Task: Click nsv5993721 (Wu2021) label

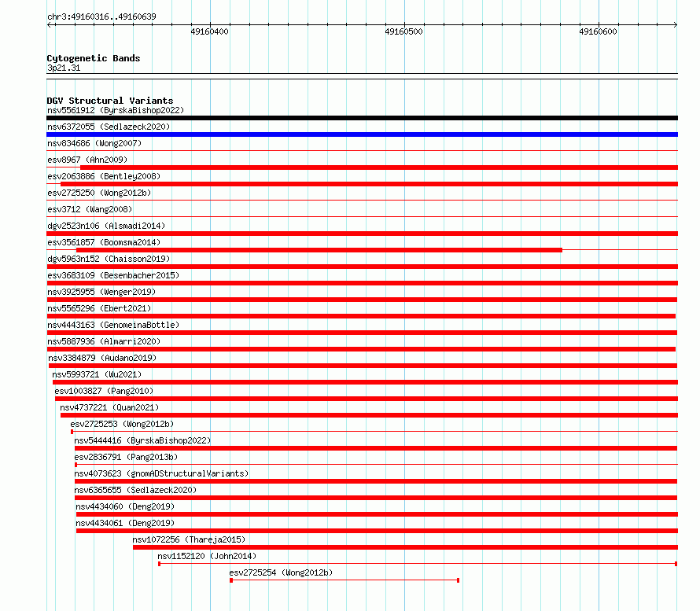Action: click(97, 374)
